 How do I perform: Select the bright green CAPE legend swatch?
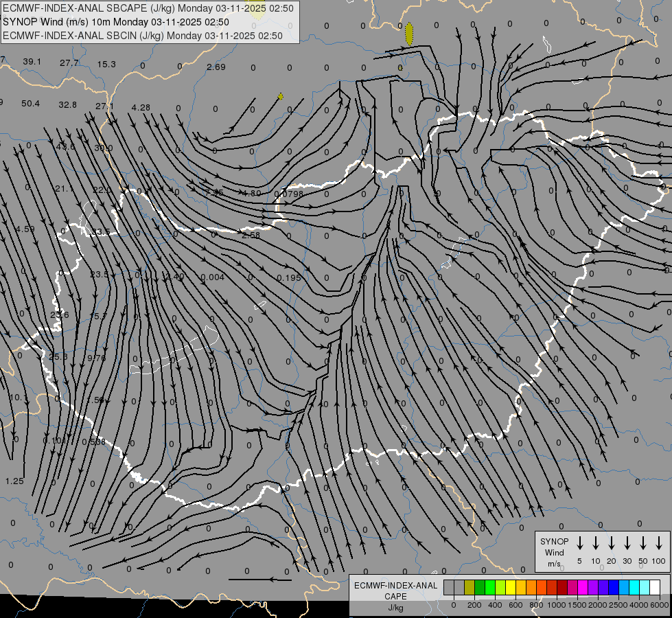click(490, 588)
